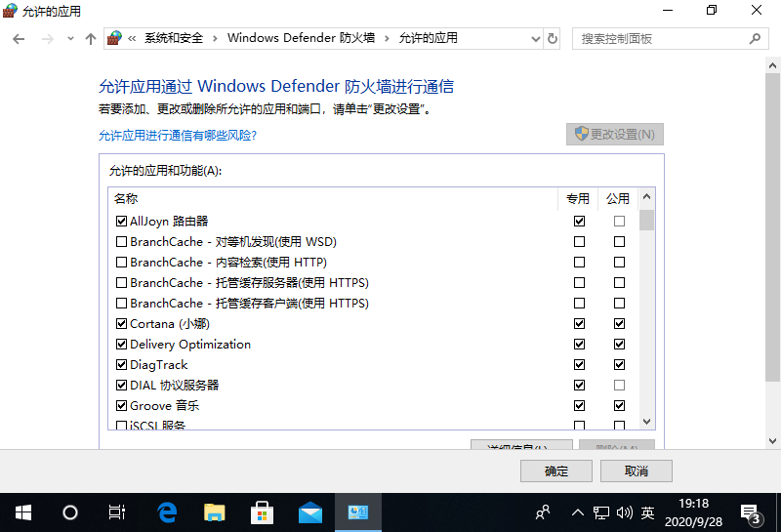Select 系统和安全 in breadcrumb path
This screenshot has height=532, width=781.
174,39
